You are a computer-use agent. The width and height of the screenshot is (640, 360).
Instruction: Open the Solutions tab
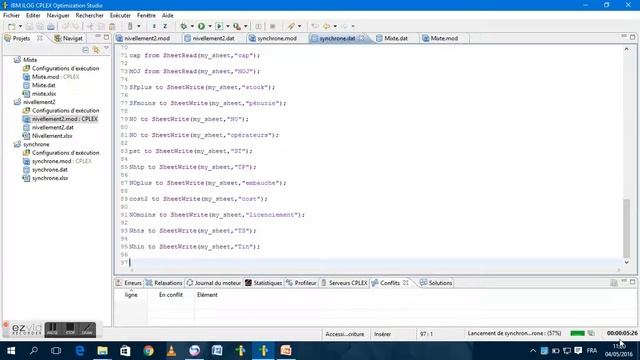click(x=436, y=283)
